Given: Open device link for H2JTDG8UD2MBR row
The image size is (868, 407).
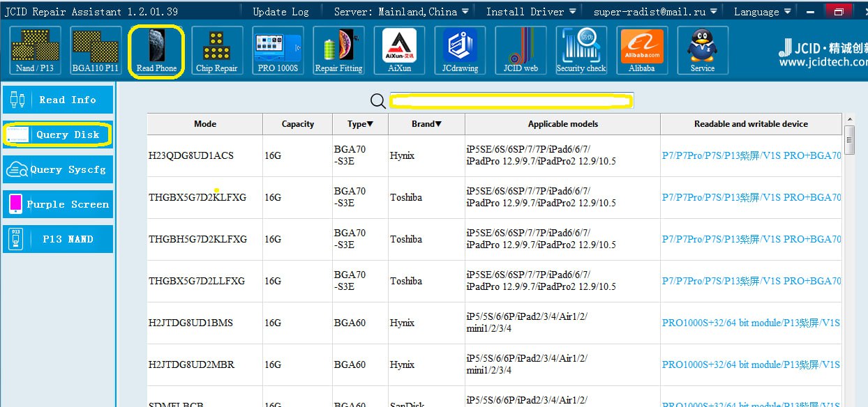Looking at the screenshot, I should point(751,364).
